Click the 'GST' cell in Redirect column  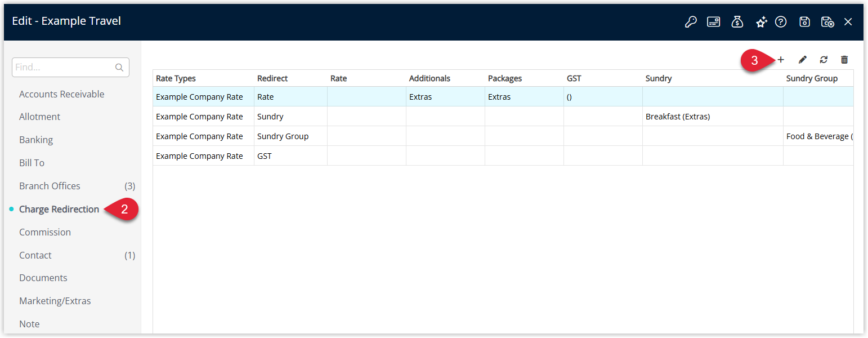click(x=290, y=156)
